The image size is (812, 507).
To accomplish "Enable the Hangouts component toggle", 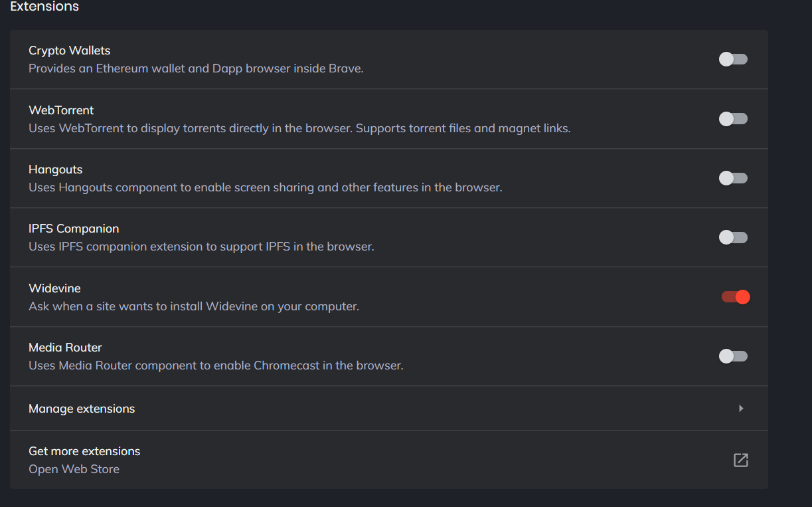I will pyautogui.click(x=733, y=178).
